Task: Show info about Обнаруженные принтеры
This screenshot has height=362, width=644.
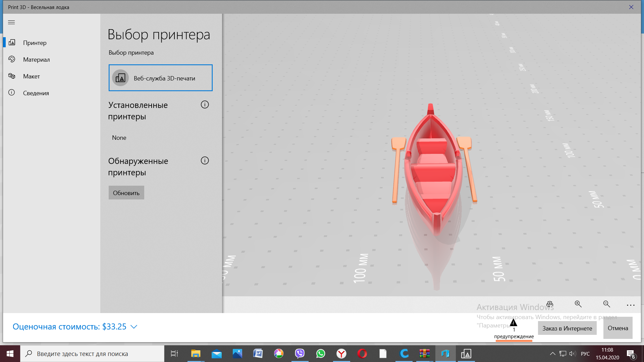Action: point(205,161)
